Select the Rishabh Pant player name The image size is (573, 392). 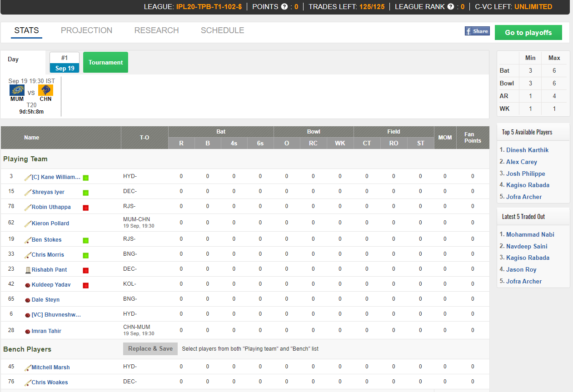click(x=50, y=270)
